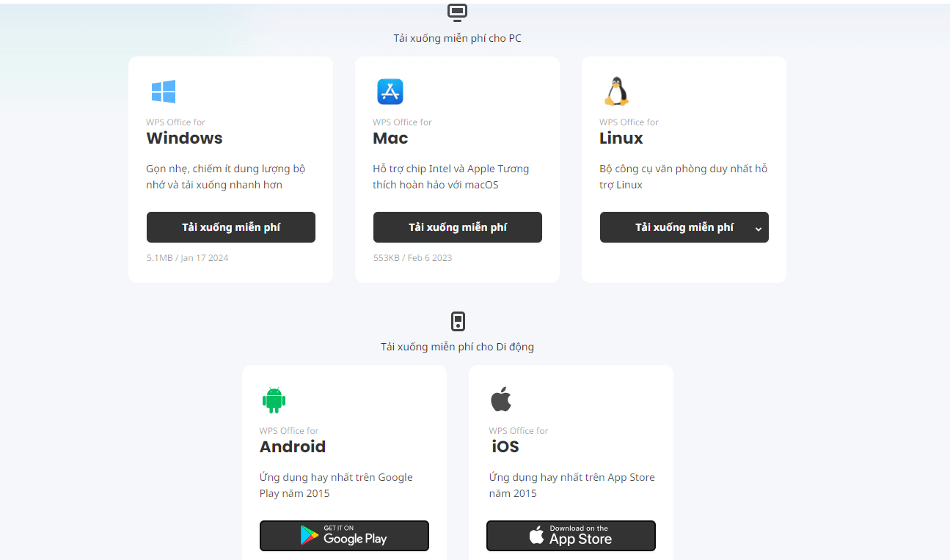Click the green Android robot icon
This screenshot has height=560, width=950.
pos(274,400)
